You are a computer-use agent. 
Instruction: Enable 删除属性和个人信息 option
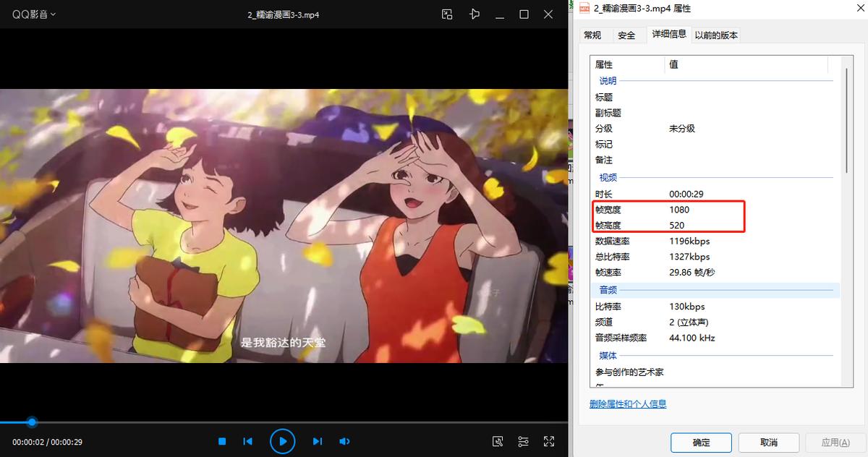tap(626, 404)
